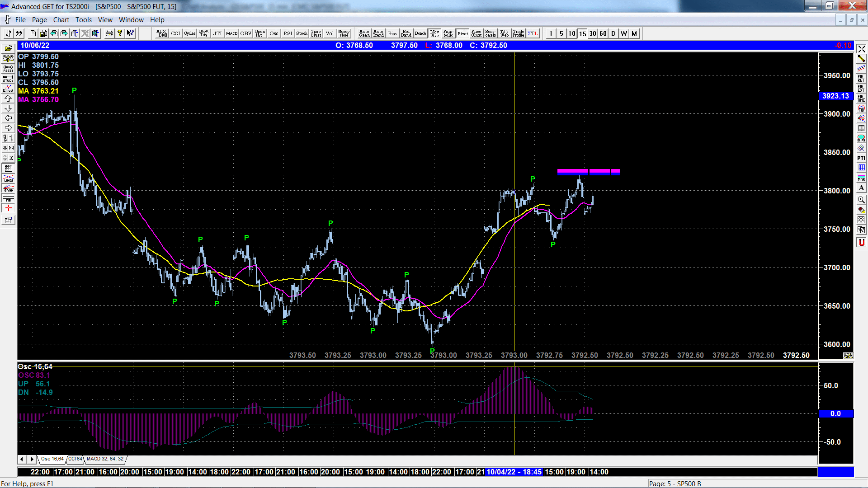Toggle the CCI indicator button
The image size is (868, 488).
click(x=176, y=33)
